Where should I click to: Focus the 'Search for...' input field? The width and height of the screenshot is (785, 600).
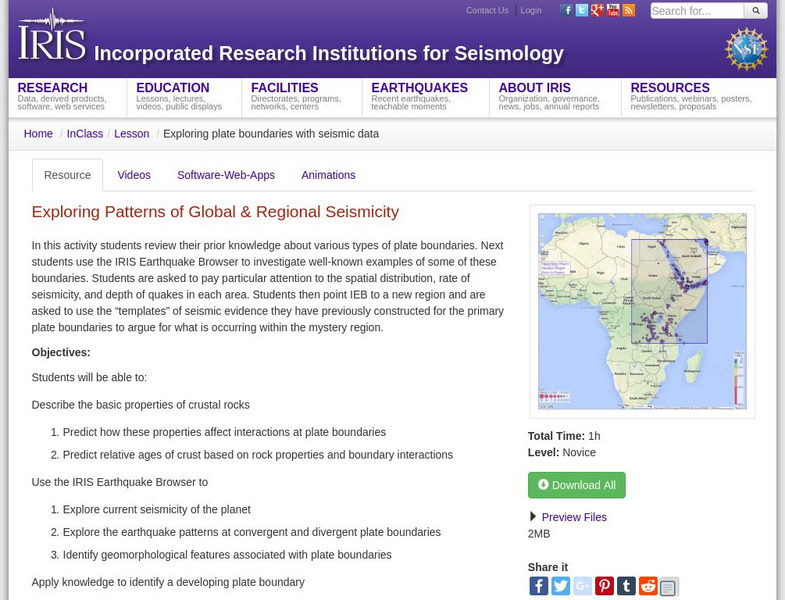click(696, 11)
